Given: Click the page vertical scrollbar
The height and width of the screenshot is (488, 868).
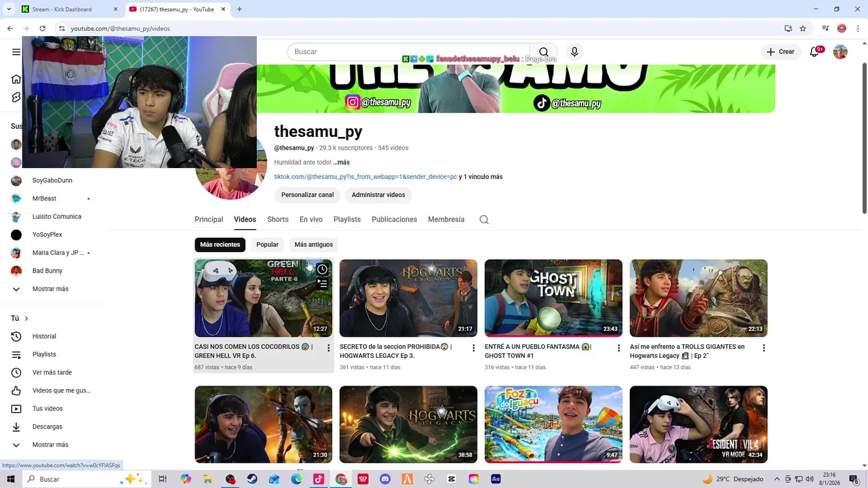Looking at the screenshot, I should point(864,138).
